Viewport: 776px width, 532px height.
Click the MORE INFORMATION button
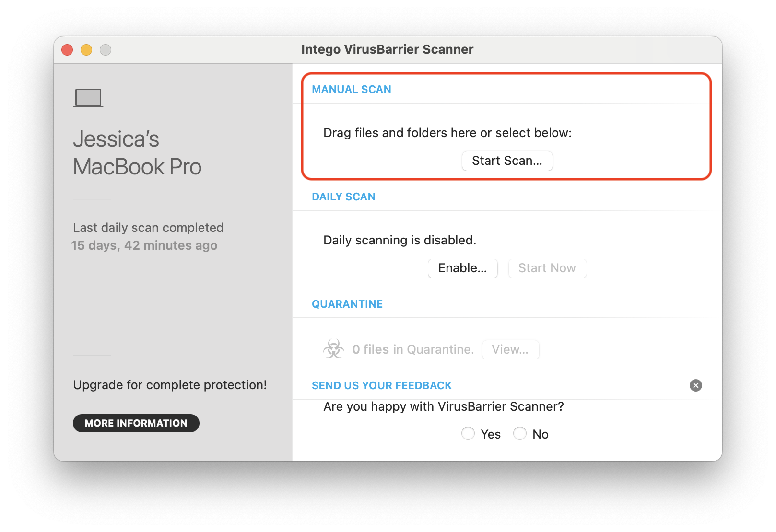point(136,423)
